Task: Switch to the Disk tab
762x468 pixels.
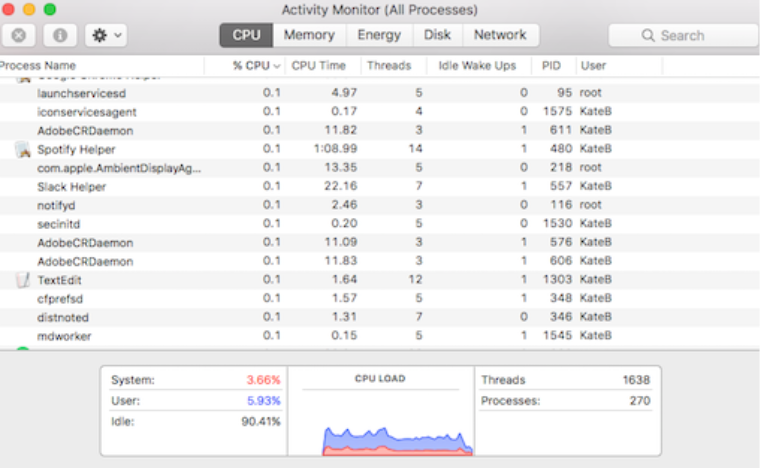Action: [437, 35]
